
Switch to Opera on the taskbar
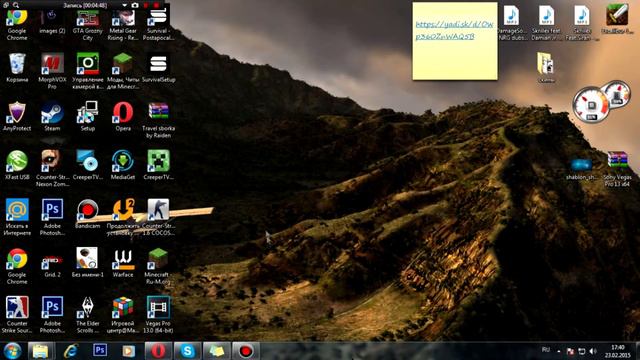[158, 351]
